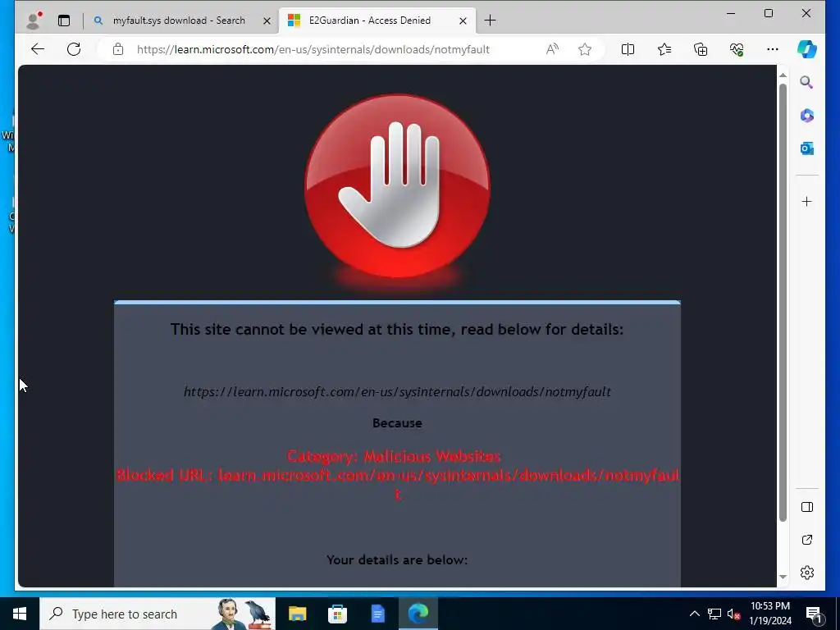Viewport: 840px width, 630px height.
Task: Refresh the current page
Action: pyautogui.click(x=74, y=49)
